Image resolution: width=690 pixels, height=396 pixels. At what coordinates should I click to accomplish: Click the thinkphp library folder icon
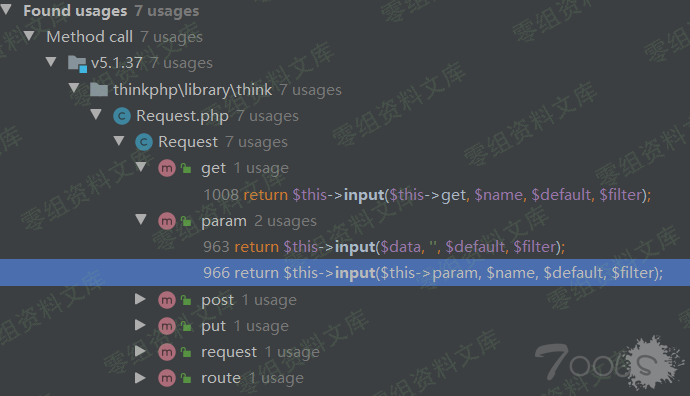pos(99,89)
